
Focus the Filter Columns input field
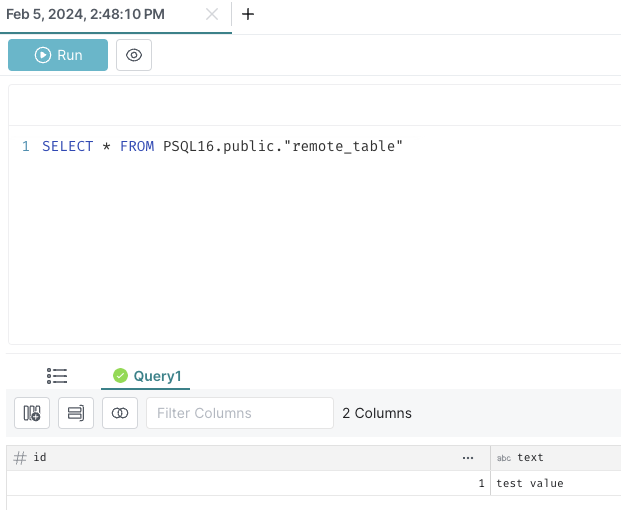click(240, 413)
